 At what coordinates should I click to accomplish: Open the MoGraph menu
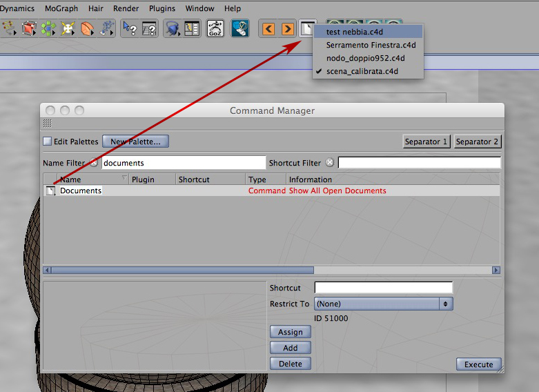click(61, 8)
